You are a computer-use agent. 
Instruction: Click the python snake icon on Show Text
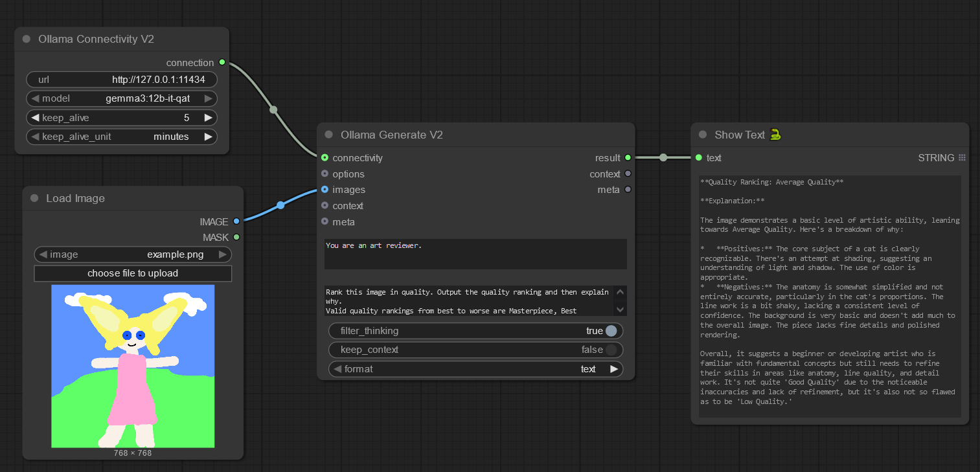click(x=776, y=135)
